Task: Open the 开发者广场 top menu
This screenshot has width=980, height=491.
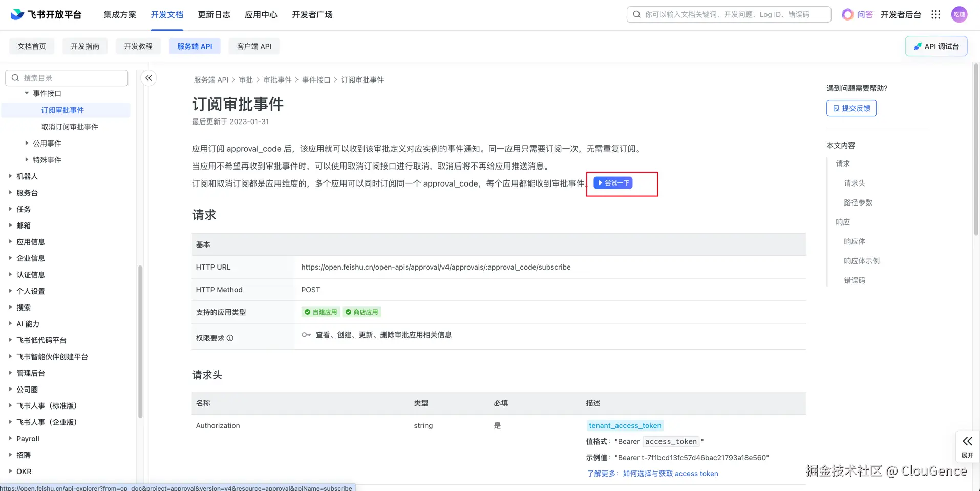Action: (x=312, y=14)
